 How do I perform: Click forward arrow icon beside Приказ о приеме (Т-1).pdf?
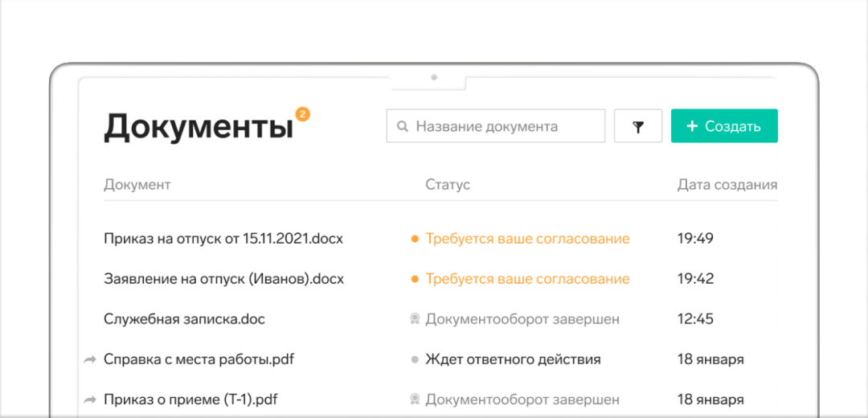coord(90,400)
